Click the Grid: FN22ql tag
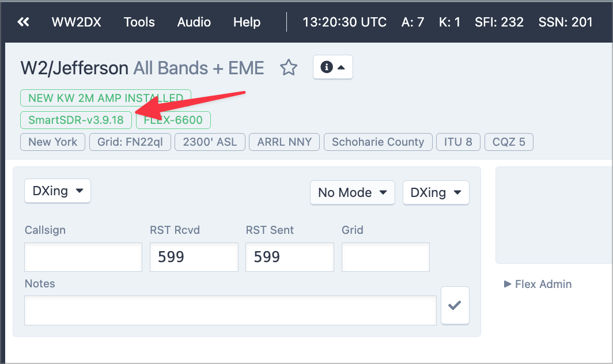Viewport: 613px width, 364px height. tap(130, 142)
